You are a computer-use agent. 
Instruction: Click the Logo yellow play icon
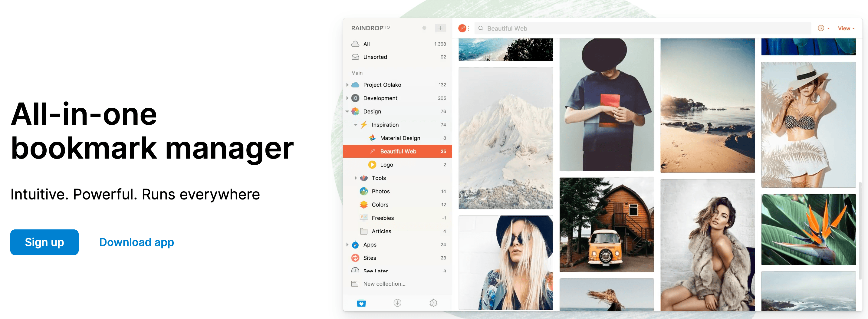(x=372, y=165)
